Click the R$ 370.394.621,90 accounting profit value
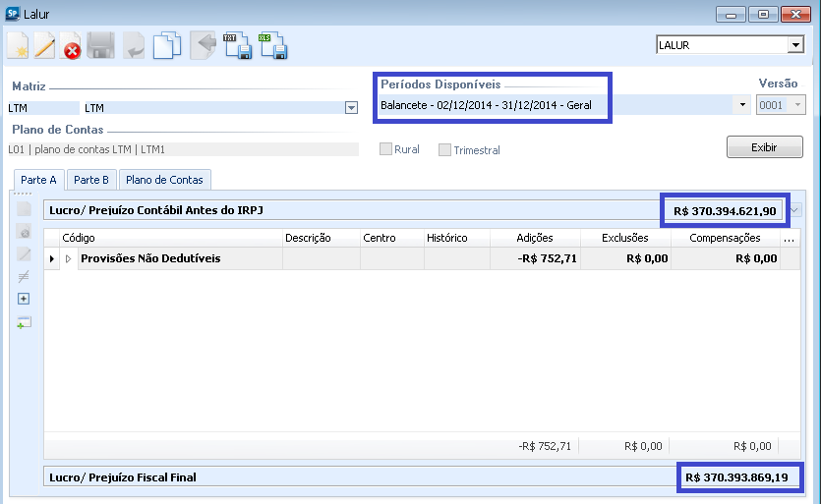The width and height of the screenshot is (821, 504). (725, 211)
